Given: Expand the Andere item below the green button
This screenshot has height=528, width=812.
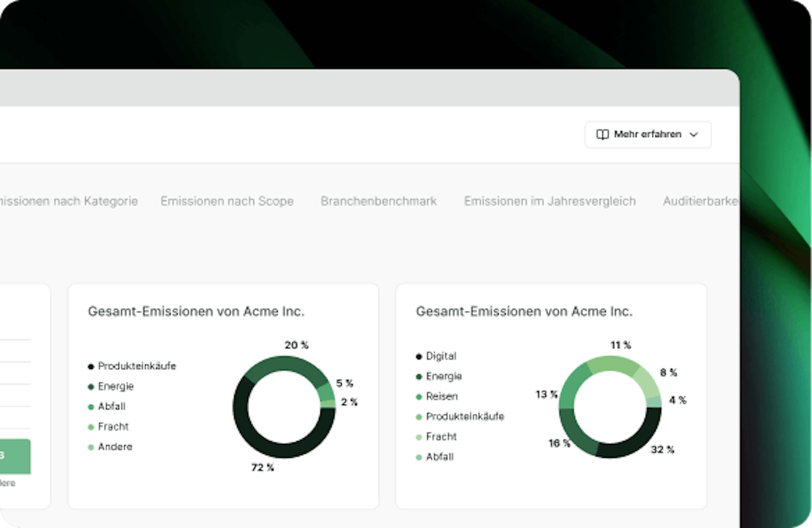Looking at the screenshot, I should click(x=8, y=483).
